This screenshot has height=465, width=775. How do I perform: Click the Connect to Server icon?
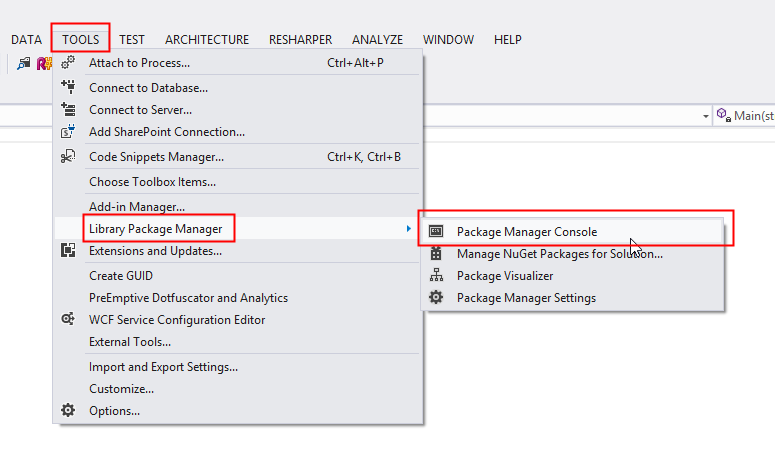pos(68,109)
